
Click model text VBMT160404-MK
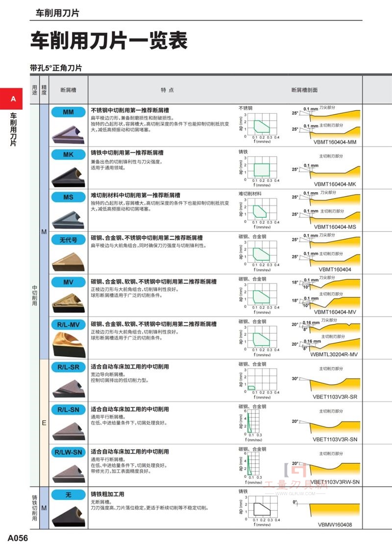click(x=335, y=184)
